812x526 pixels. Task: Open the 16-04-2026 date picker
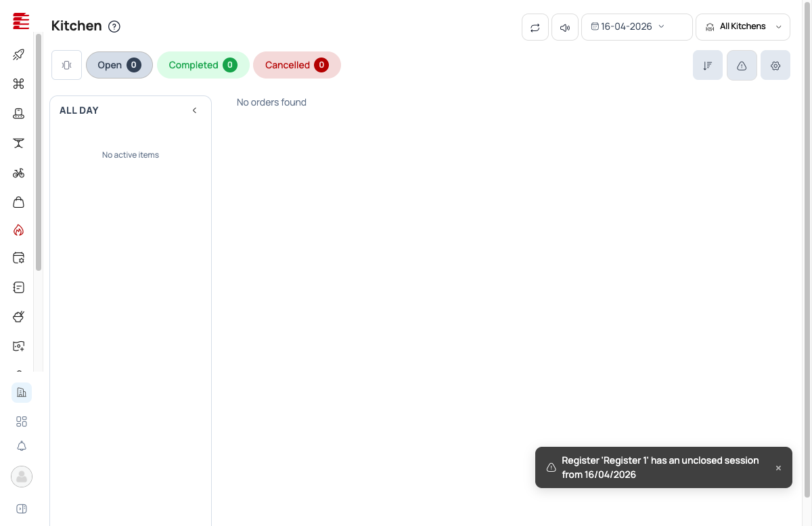pos(637,27)
